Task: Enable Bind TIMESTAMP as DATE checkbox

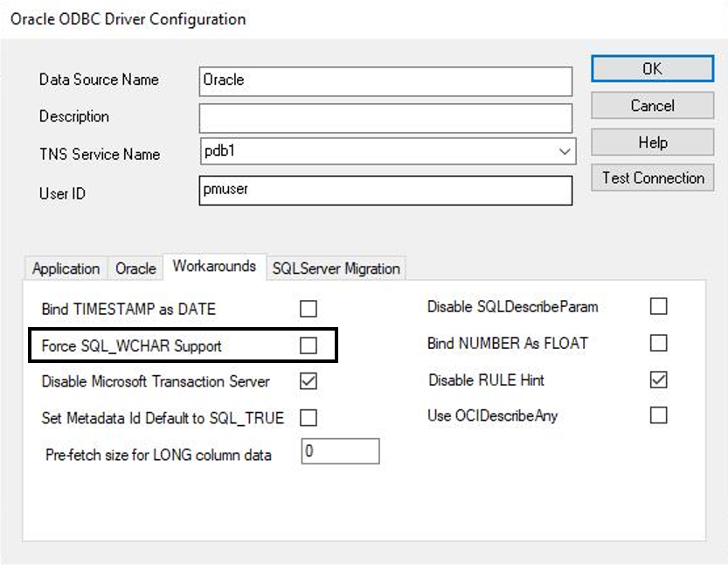Action: click(309, 309)
